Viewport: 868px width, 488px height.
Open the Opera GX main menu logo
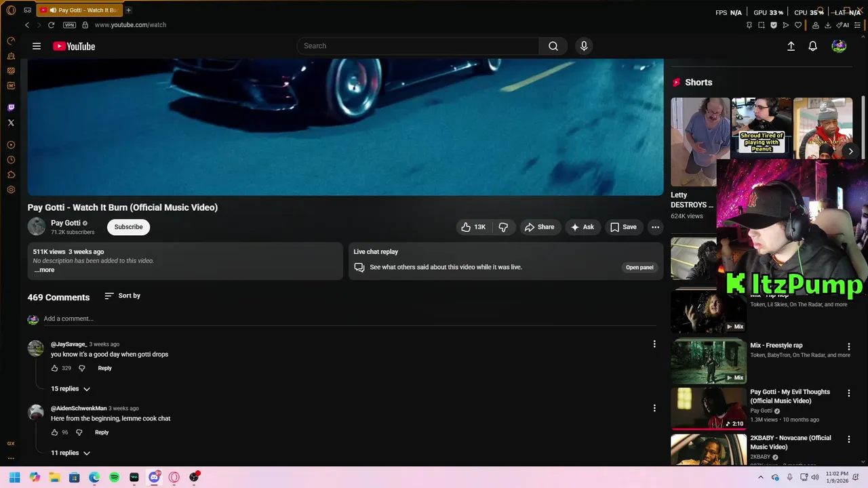tap(11, 10)
